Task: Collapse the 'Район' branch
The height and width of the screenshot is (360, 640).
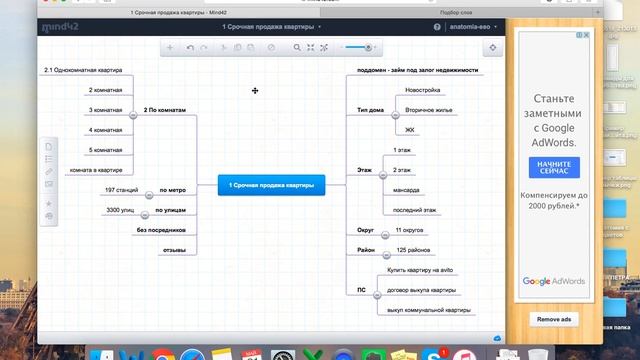Action: click(x=386, y=255)
